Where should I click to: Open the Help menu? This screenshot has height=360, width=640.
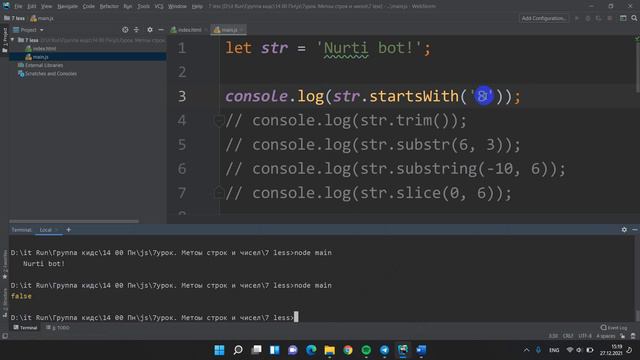click(197, 6)
